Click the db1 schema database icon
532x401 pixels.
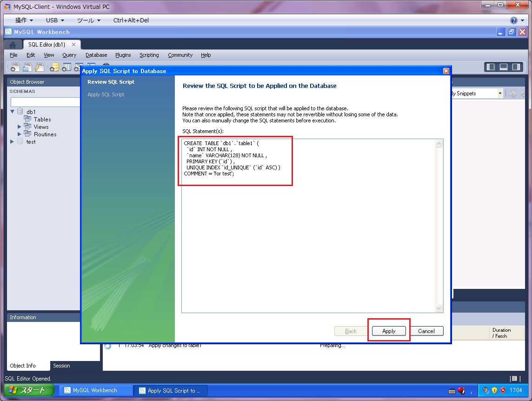pos(20,111)
